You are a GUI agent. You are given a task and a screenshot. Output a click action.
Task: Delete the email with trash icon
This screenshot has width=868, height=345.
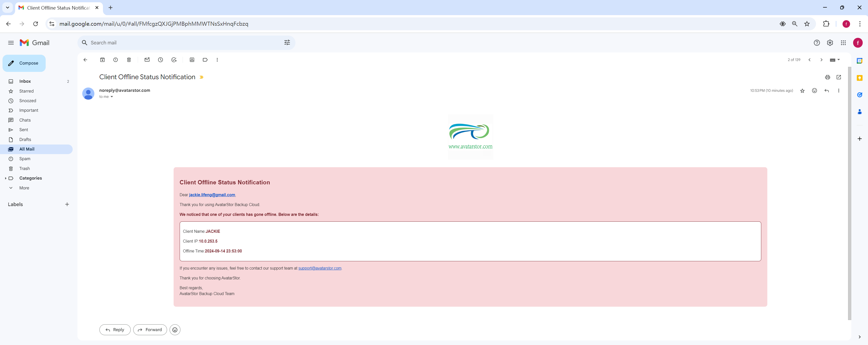(129, 60)
